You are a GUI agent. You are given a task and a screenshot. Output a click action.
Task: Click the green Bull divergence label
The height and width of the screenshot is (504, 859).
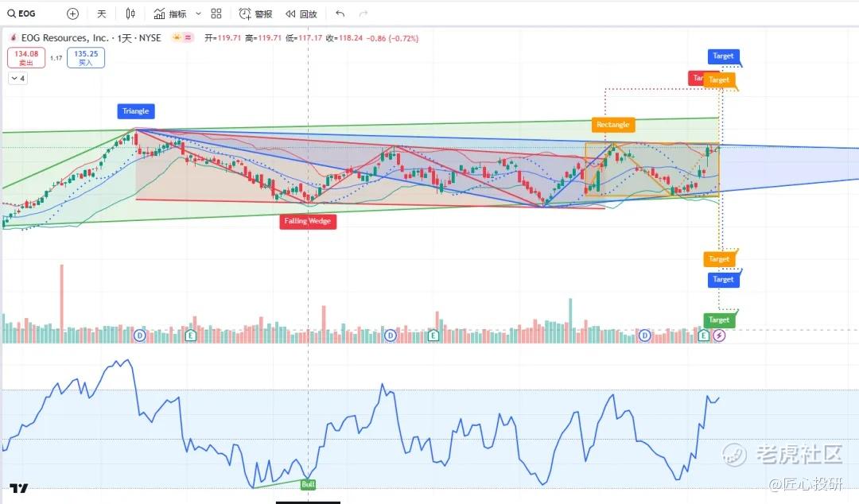(308, 484)
